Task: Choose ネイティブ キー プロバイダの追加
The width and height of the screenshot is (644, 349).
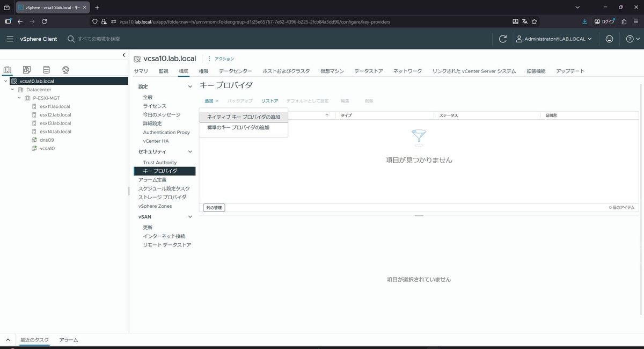Action: tap(243, 117)
